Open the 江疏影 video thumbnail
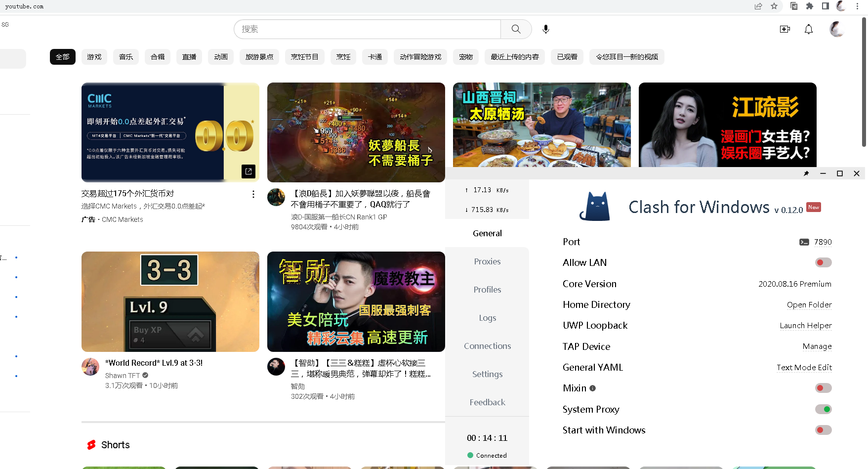This screenshot has width=868, height=469. [728, 125]
